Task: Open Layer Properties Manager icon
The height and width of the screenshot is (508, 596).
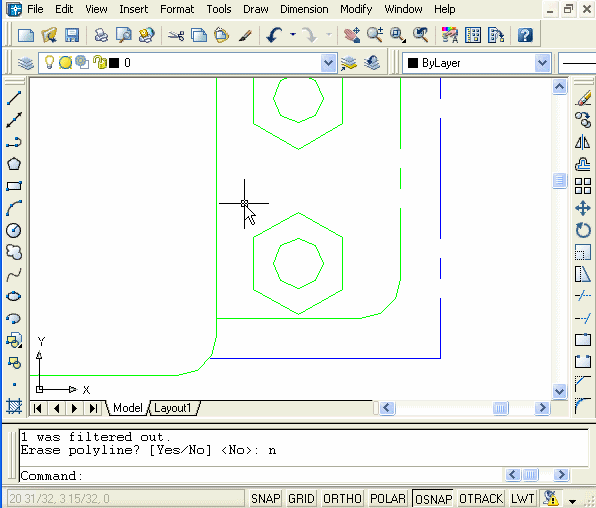Action: [x=25, y=62]
